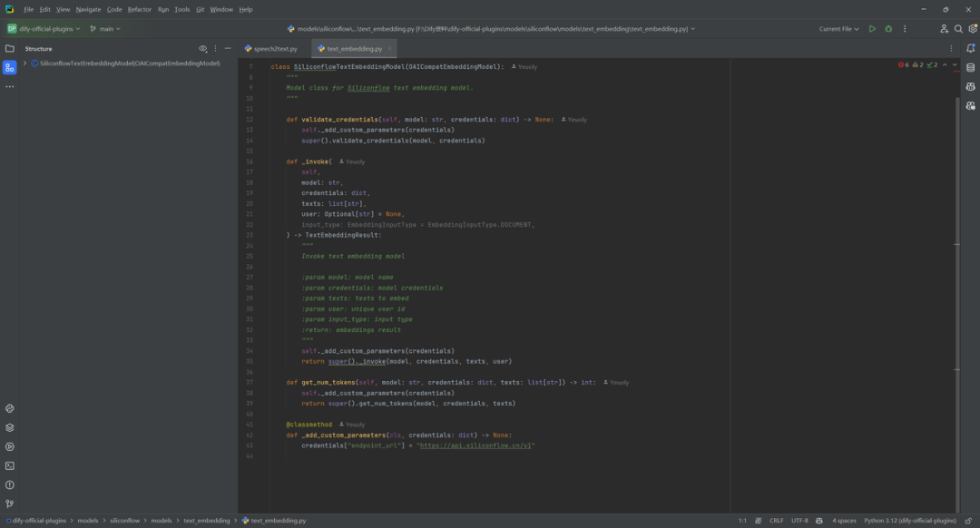
Task: Open the file path dropdown in title bar
Action: click(491, 29)
